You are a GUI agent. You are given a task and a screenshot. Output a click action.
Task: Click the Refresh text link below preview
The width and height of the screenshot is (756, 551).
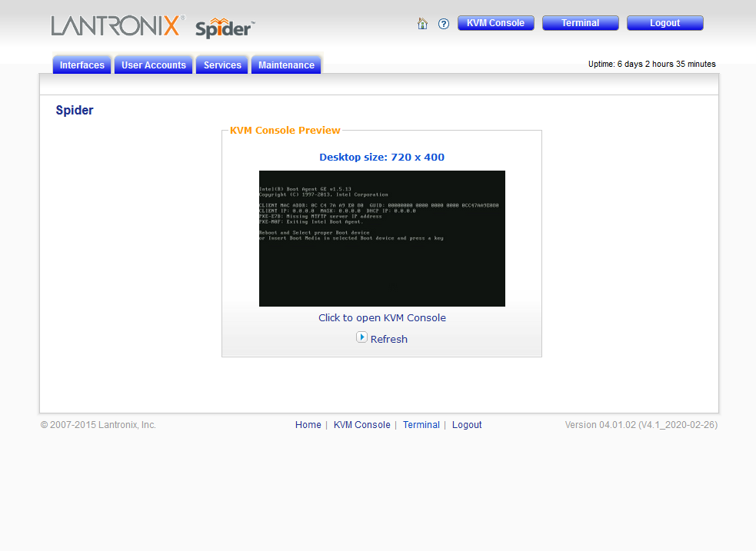[389, 339]
